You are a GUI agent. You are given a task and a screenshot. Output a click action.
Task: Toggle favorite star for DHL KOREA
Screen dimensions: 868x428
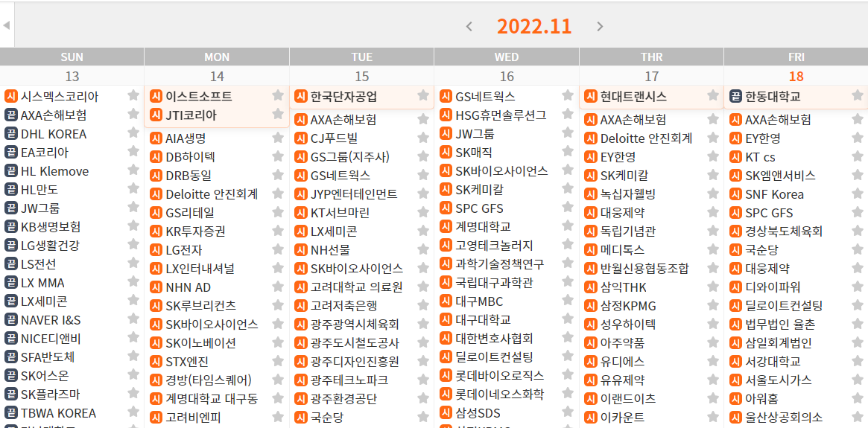coord(133,132)
